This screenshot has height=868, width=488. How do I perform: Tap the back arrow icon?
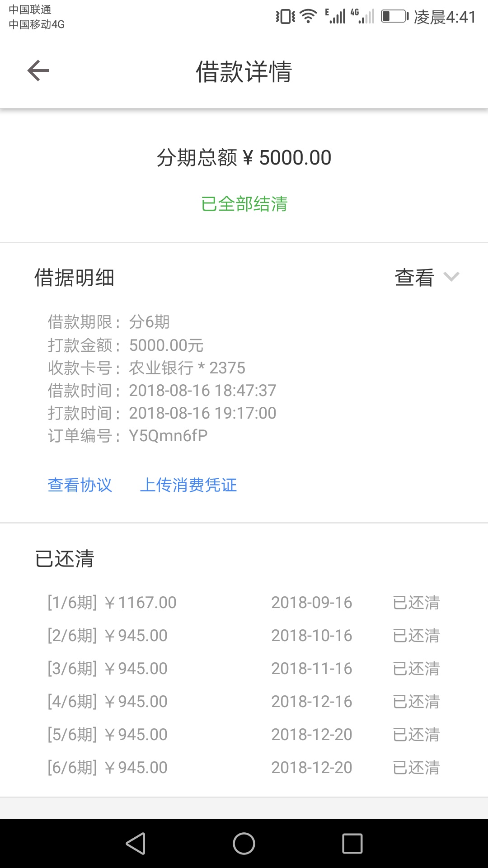click(38, 71)
